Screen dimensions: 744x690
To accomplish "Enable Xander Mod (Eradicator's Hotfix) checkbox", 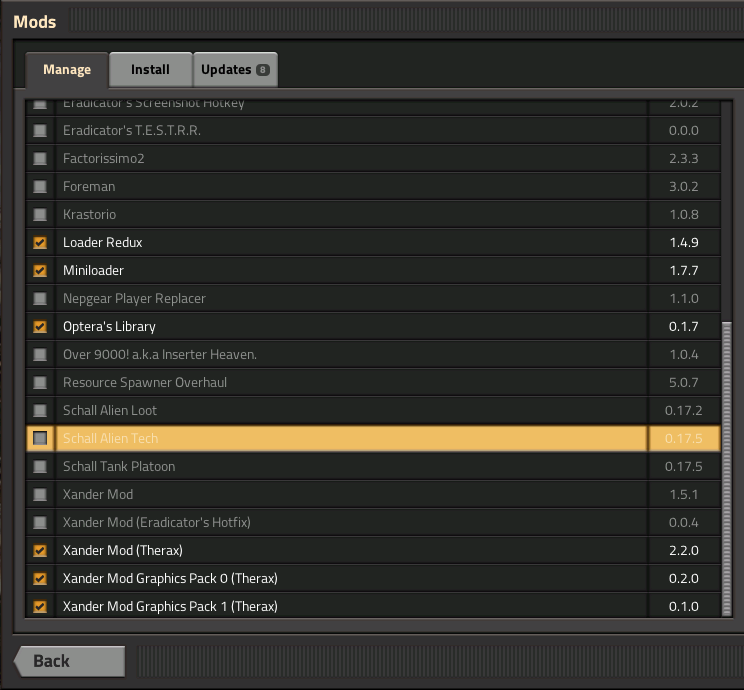I will coord(40,522).
